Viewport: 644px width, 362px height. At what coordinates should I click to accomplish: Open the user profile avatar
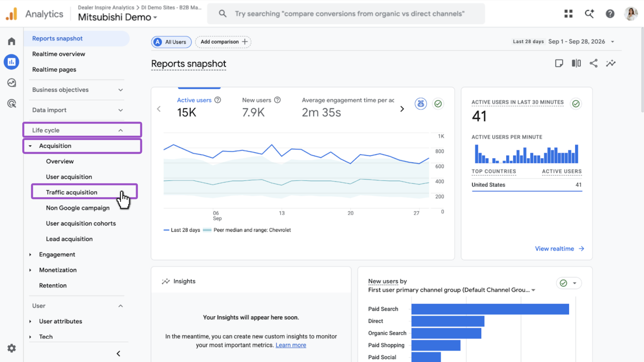(x=631, y=14)
